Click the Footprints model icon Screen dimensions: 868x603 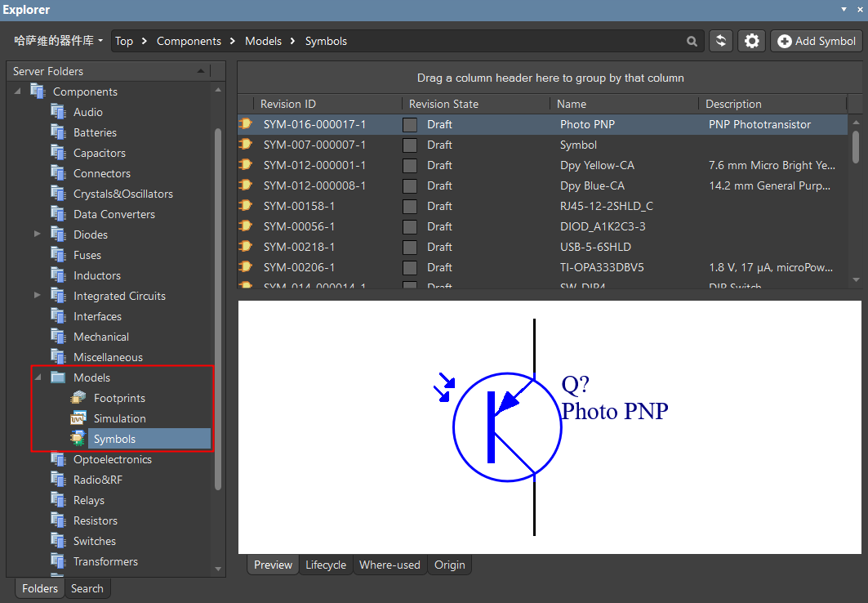[78, 398]
